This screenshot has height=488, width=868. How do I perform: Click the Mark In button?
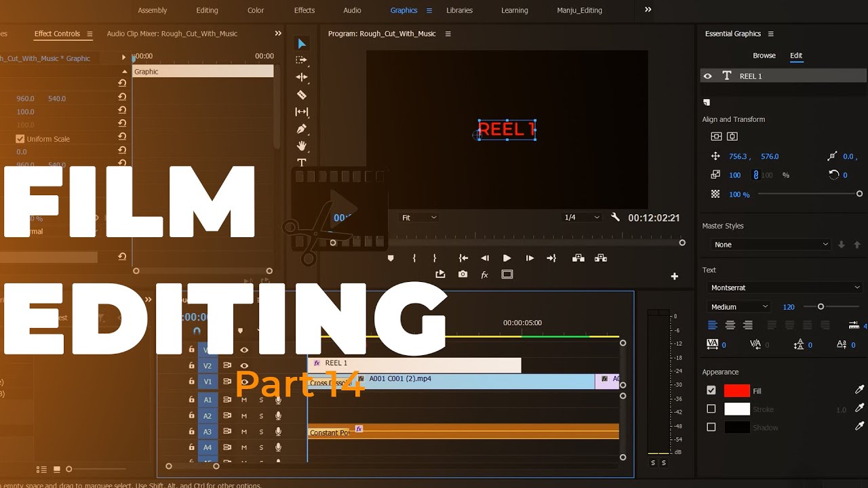point(414,258)
